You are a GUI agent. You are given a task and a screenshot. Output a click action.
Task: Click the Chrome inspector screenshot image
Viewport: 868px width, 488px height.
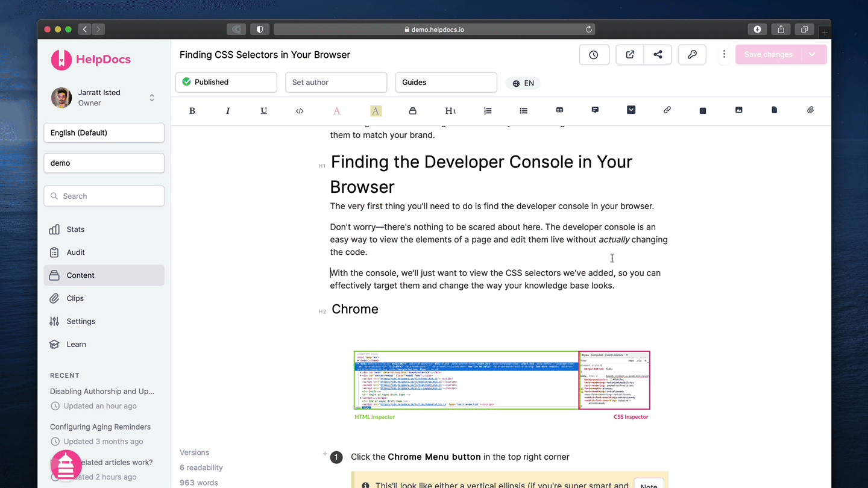click(502, 385)
